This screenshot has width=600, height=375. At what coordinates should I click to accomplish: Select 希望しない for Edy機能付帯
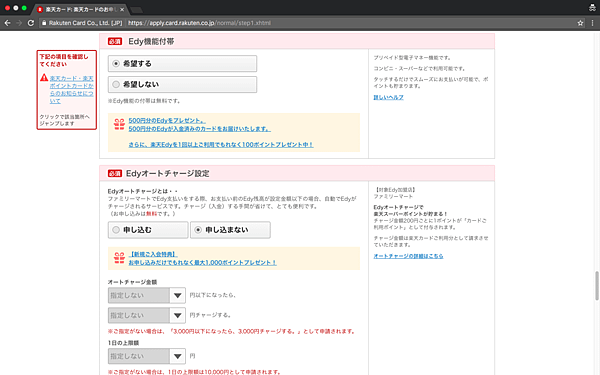(183, 84)
